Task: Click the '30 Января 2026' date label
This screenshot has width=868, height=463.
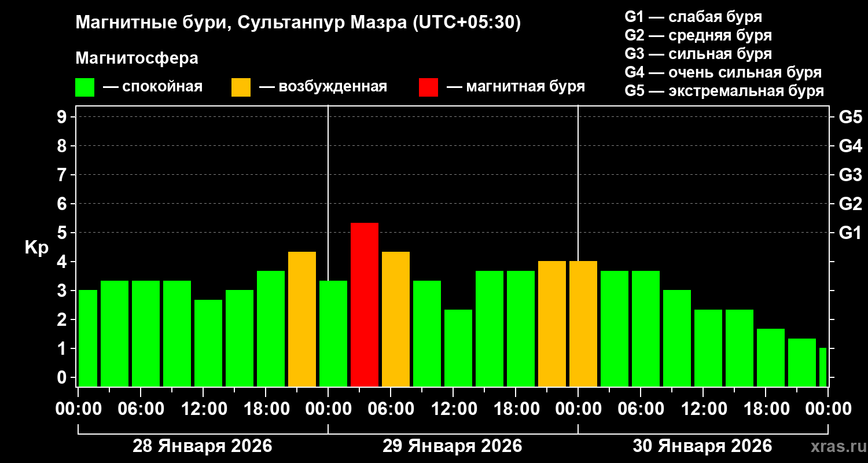Action: [x=703, y=446]
